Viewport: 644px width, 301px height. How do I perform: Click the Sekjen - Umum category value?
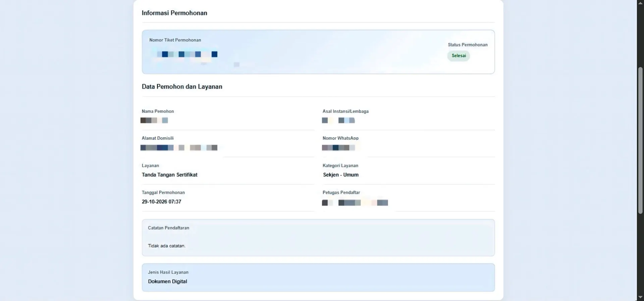click(x=341, y=175)
